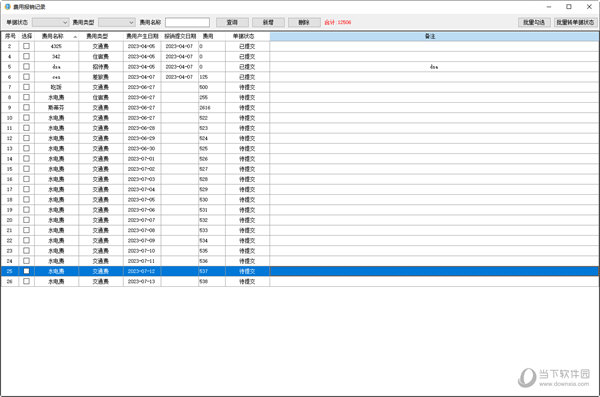Focus the 费用名称 search input field
Screen dimensions: 600x397
(x=188, y=23)
